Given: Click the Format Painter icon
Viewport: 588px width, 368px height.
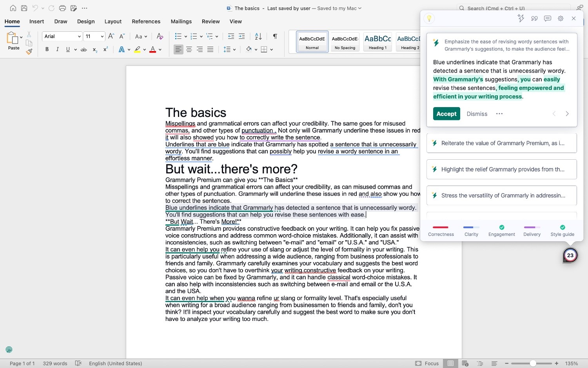Looking at the screenshot, I should coord(29,51).
